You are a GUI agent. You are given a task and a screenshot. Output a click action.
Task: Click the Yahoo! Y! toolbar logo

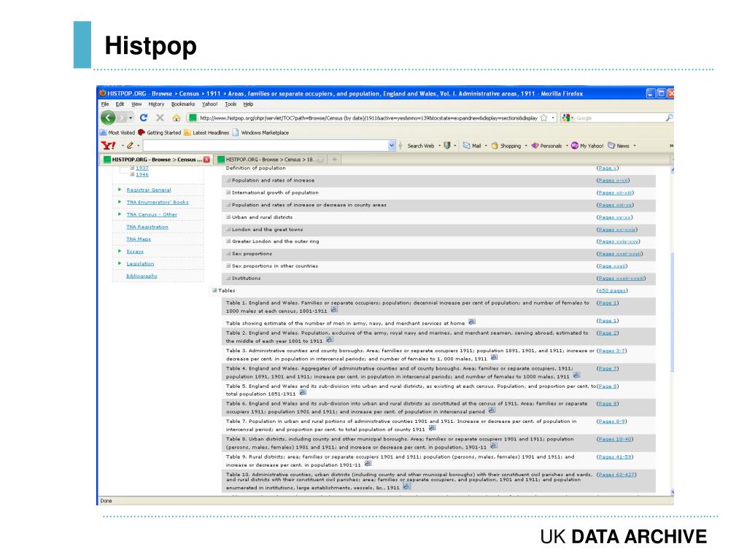tap(108, 146)
